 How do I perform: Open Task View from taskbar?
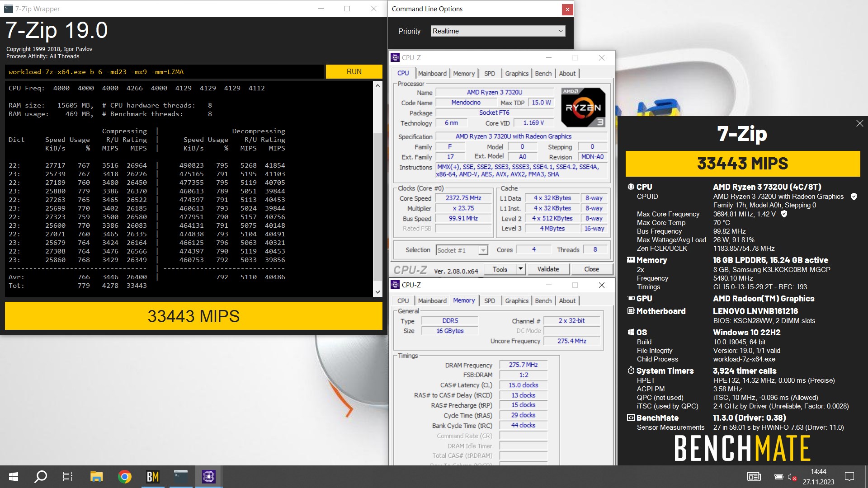(x=68, y=477)
